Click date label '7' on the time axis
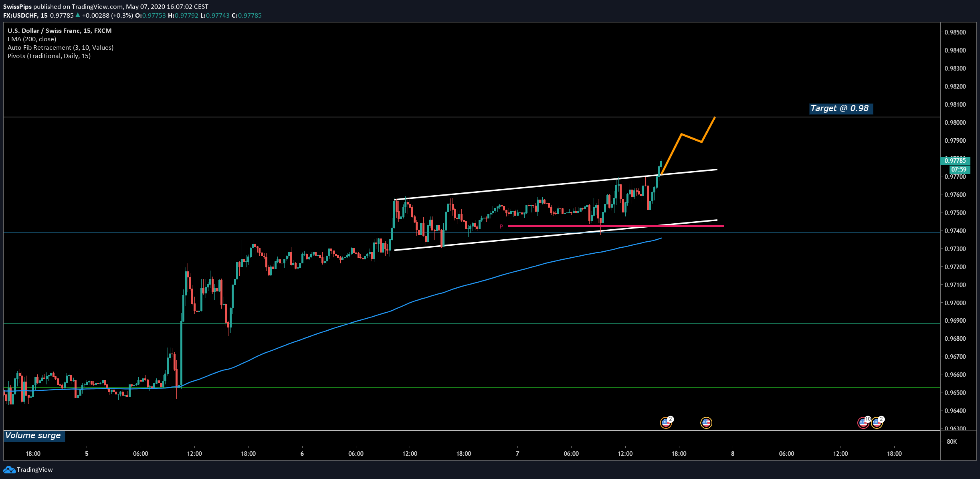Screen dimensions: 980x479 click(x=517, y=454)
